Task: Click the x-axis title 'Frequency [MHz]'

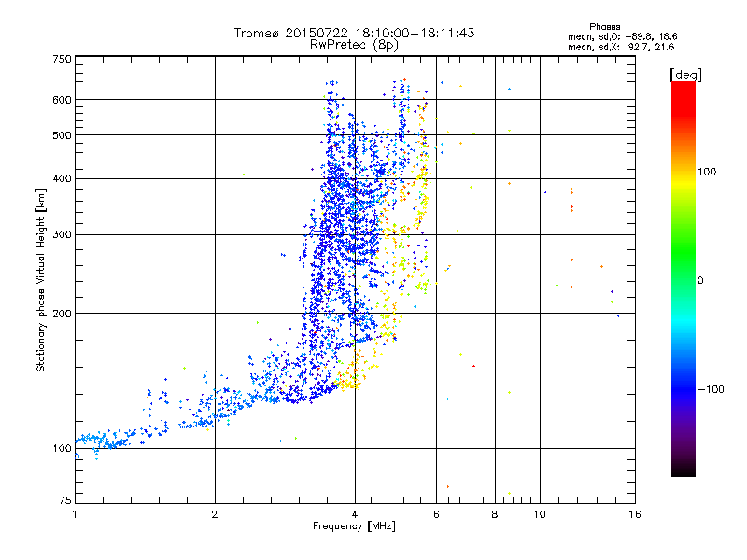Action: [354, 526]
